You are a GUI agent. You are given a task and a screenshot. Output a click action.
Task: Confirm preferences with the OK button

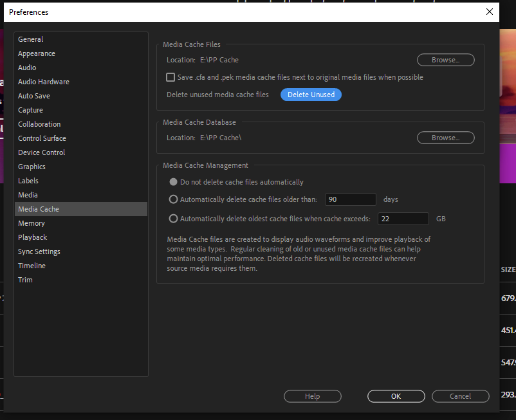click(x=396, y=396)
